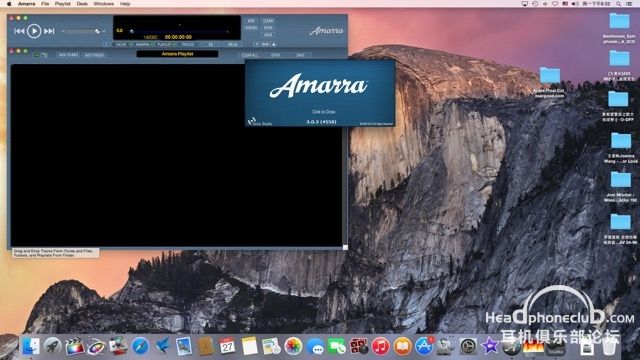Click the ADD ITUNES button
Screen dimensions: 640x360
tap(68, 55)
